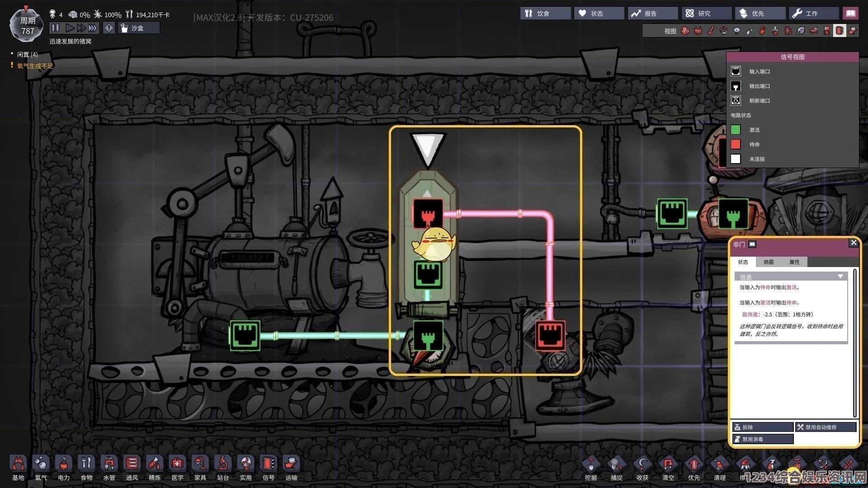Click Disable Auto-Repair (禁用自动维修) button

pyautogui.click(x=826, y=427)
